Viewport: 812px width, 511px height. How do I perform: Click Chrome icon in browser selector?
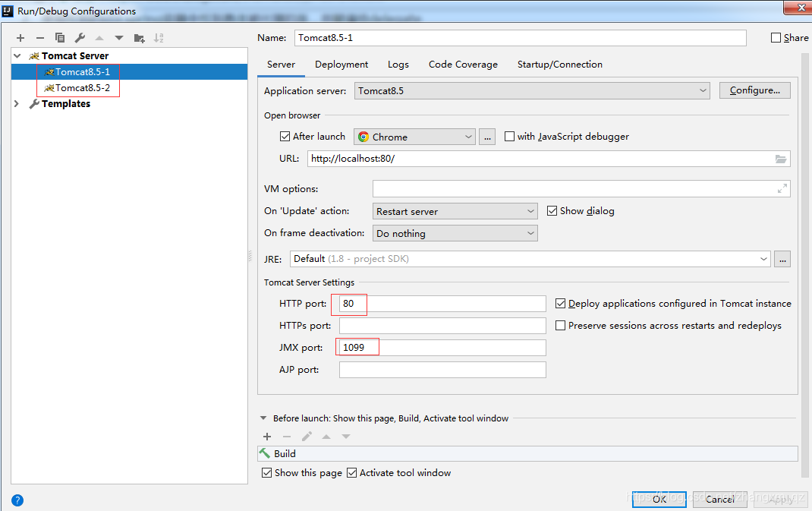(364, 137)
